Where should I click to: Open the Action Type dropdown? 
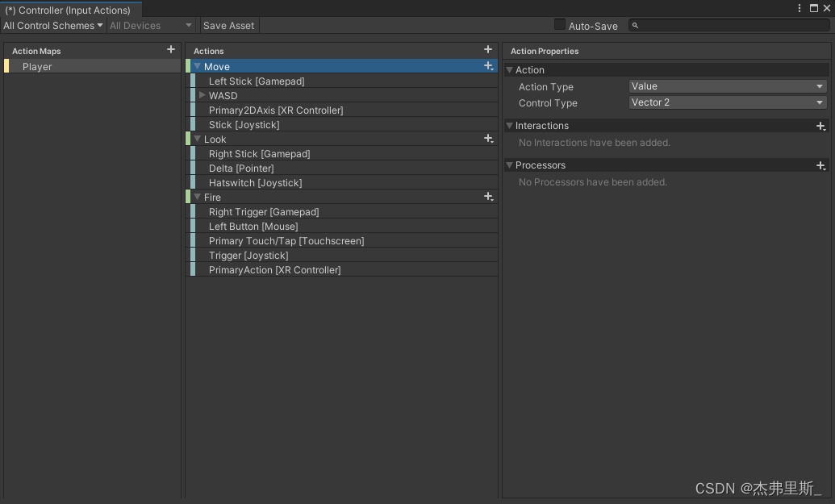725,86
